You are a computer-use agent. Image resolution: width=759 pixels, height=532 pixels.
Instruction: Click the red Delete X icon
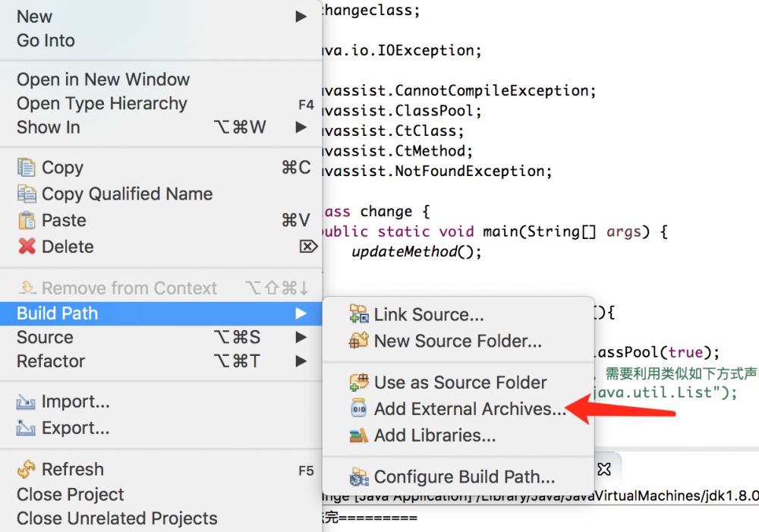tap(27, 247)
